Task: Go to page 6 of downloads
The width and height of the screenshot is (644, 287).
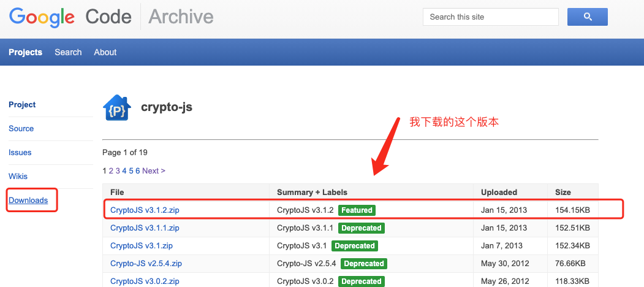Action: click(138, 170)
